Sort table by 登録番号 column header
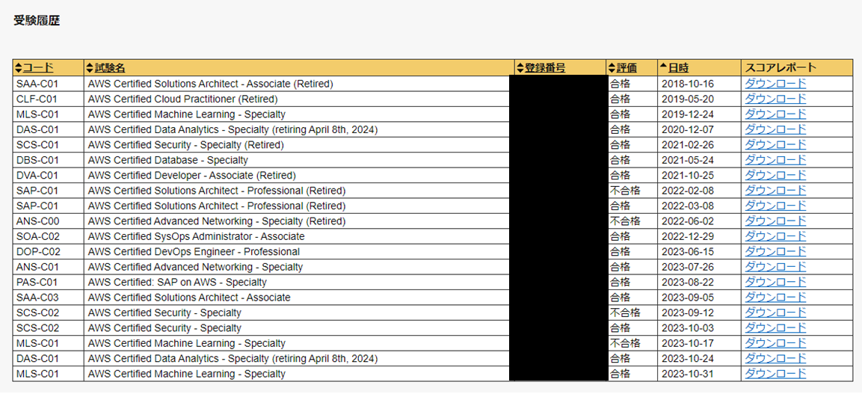Image resolution: width=868 pixels, height=400 pixels. click(x=545, y=68)
